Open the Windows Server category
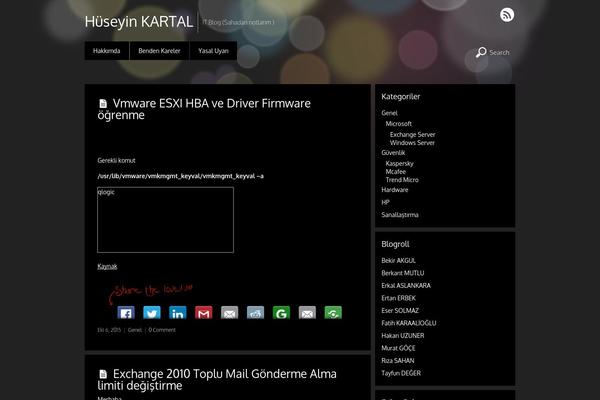 click(412, 143)
